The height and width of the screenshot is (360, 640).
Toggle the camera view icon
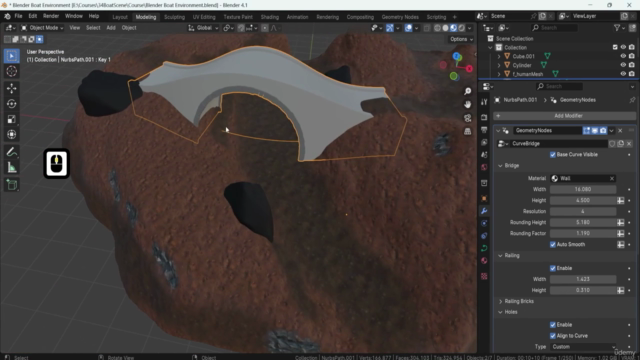468,118
